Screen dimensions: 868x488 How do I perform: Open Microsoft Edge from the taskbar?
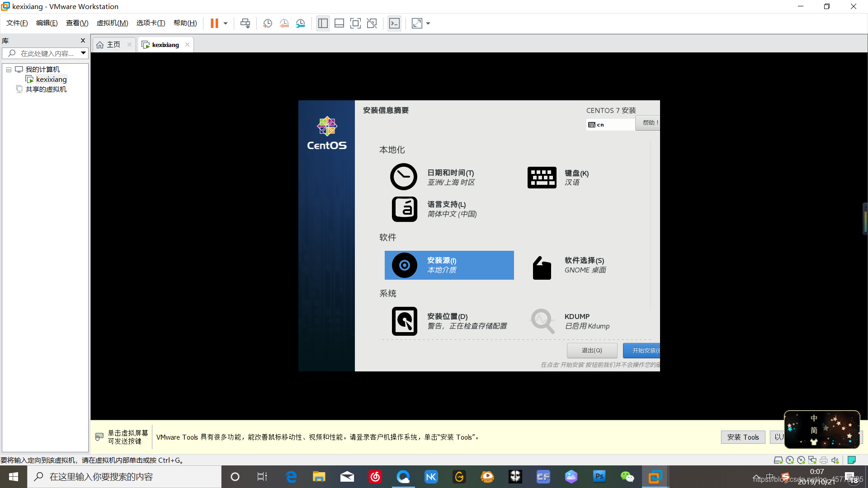[291, 477]
